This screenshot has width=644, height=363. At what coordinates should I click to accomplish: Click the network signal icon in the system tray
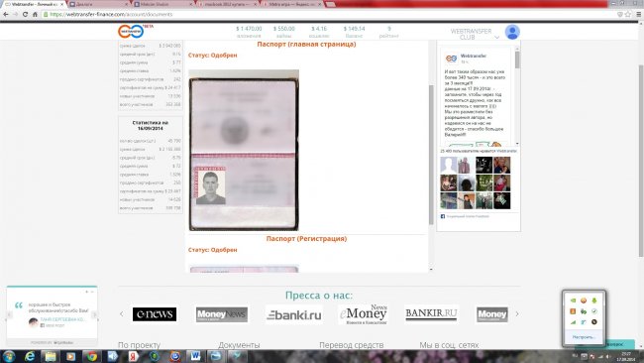(600, 357)
